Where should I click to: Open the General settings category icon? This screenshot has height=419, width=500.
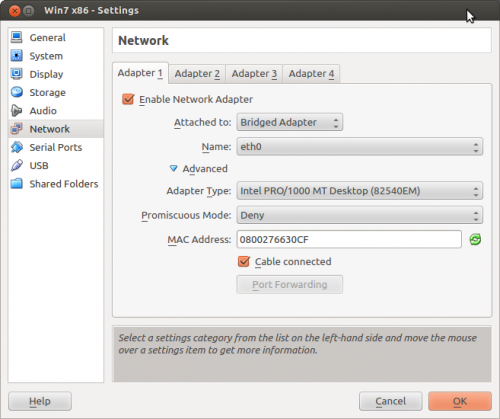point(16,37)
